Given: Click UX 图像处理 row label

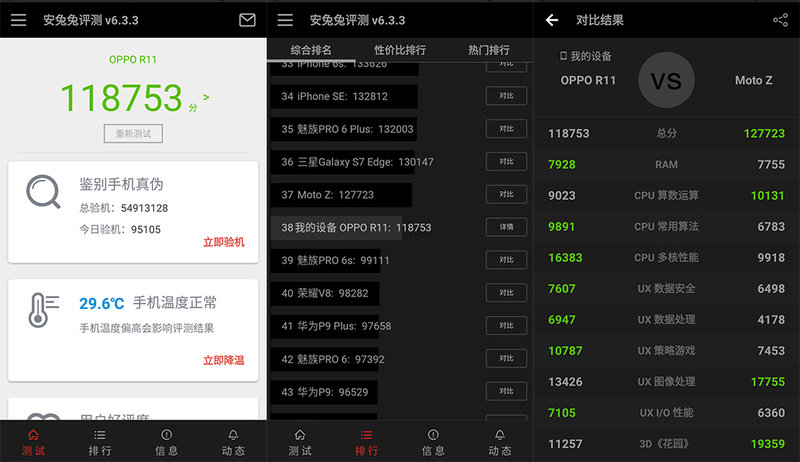Looking at the screenshot, I should (666, 382).
